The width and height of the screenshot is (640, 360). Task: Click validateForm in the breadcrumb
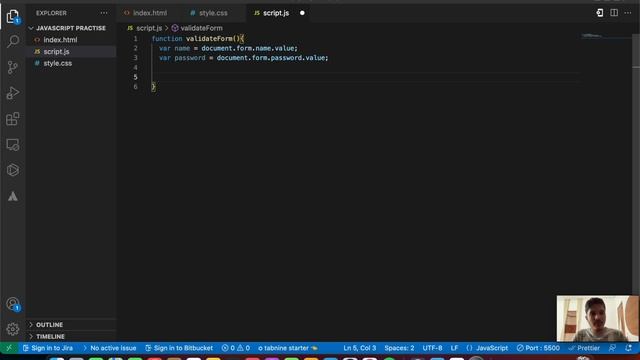(201, 28)
